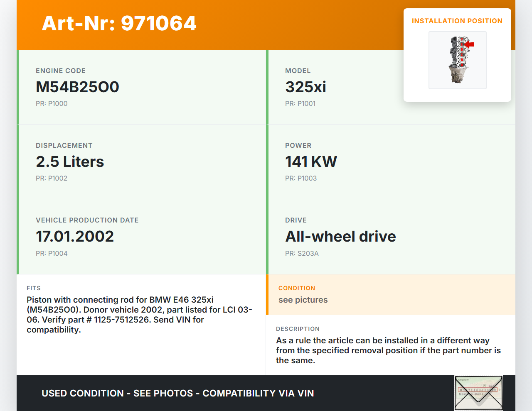Click the Installation Position title
Viewport: 532px width, 411px height.
click(457, 21)
